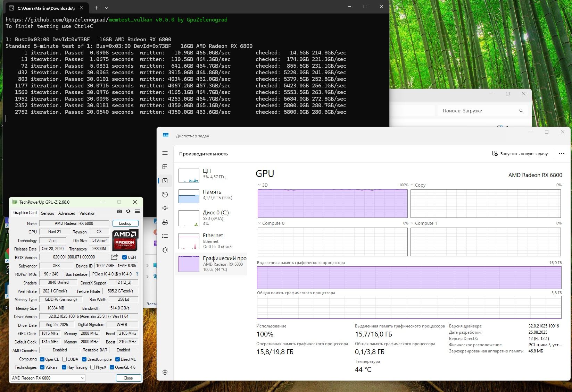Image resolution: width=572 pixels, height=392 pixels.
Task: Toggle the Ray Tracing checkbox
Action: coord(64,367)
